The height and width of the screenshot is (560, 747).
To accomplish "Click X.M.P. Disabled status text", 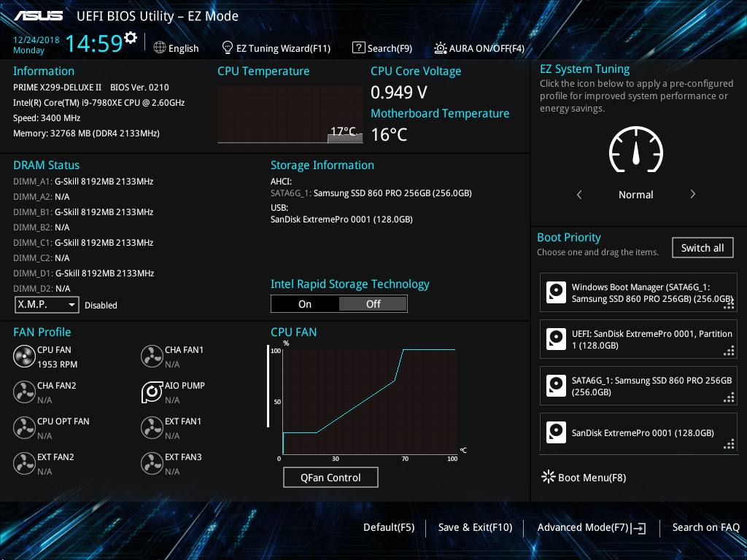I will click(101, 306).
